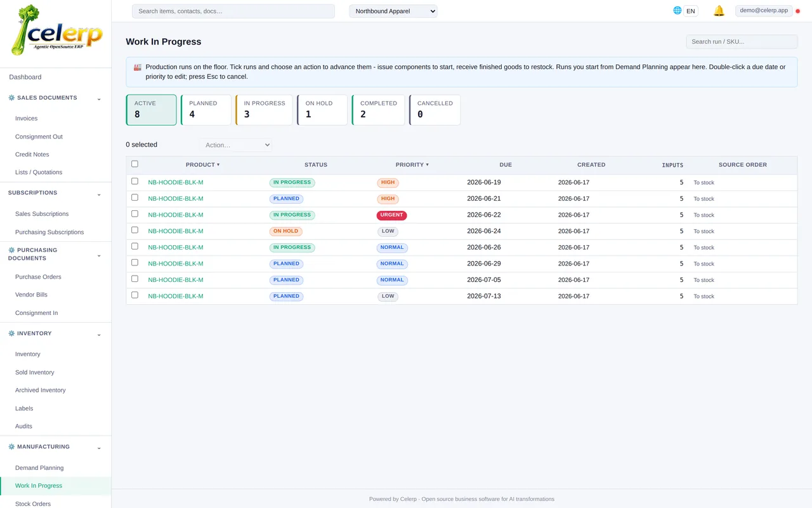This screenshot has width=812, height=508.
Task: Click the Inventory section gear icon
Action: (x=11, y=333)
